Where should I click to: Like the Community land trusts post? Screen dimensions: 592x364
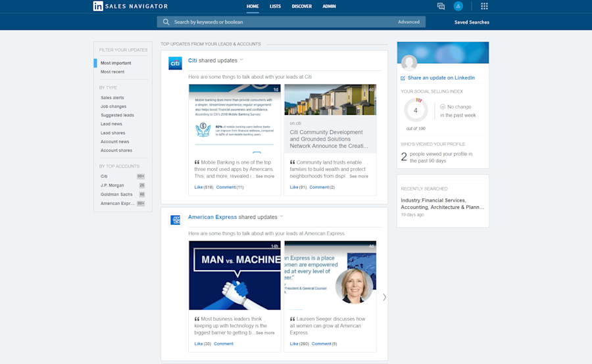point(294,187)
